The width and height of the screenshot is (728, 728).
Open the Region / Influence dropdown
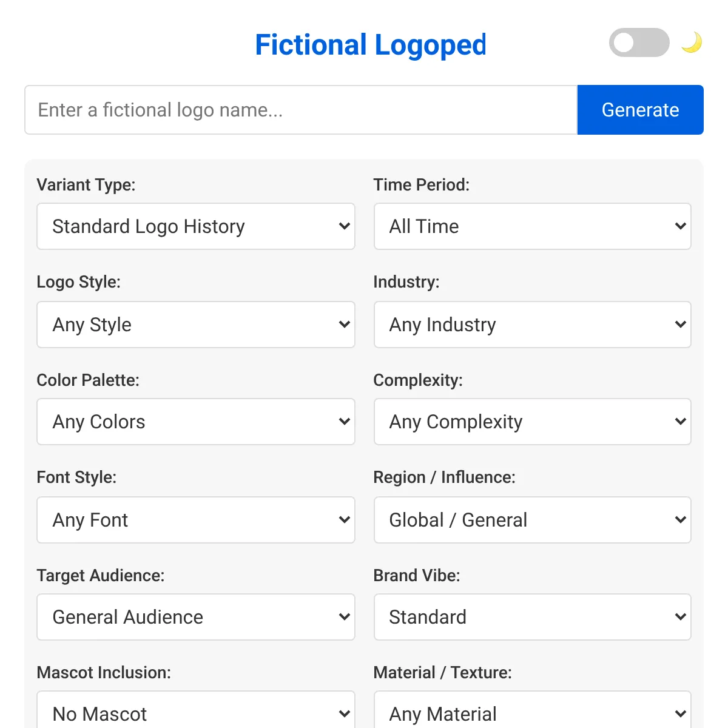[x=533, y=520]
